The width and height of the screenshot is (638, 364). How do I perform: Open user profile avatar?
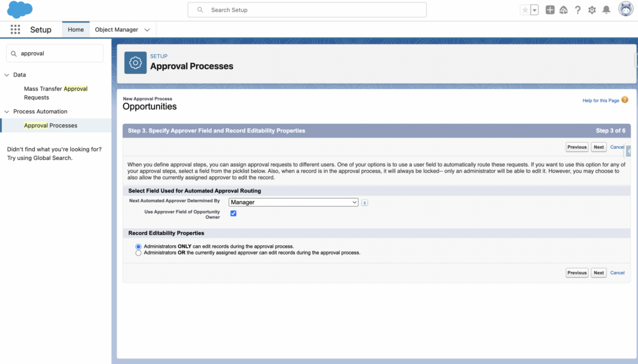click(x=626, y=9)
